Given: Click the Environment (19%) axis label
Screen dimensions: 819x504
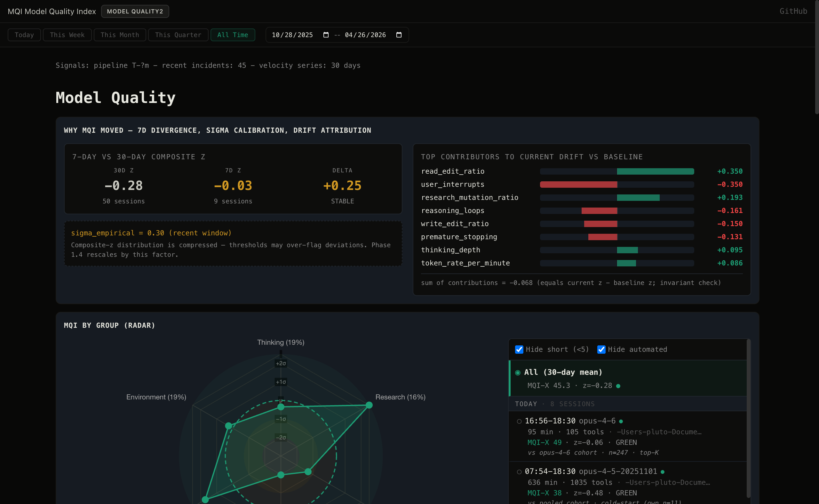Looking at the screenshot, I should coord(156,397).
